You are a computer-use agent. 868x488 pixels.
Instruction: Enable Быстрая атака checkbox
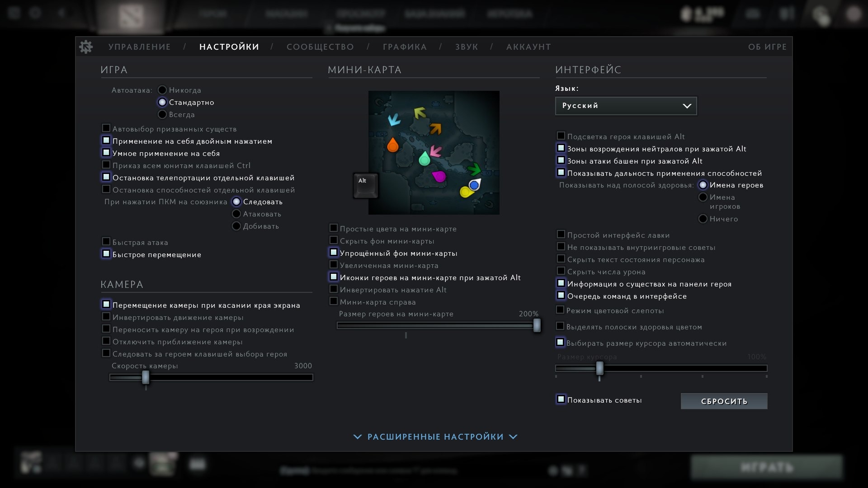coord(106,242)
